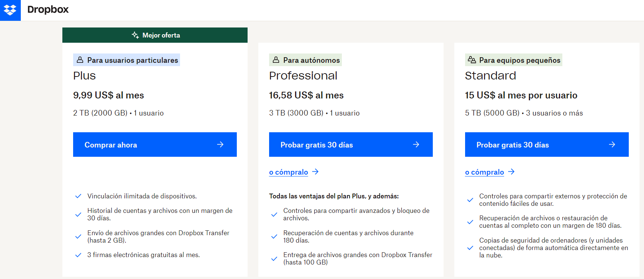Click the Dropbox wordmark text
The image size is (644, 279).
click(48, 10)
